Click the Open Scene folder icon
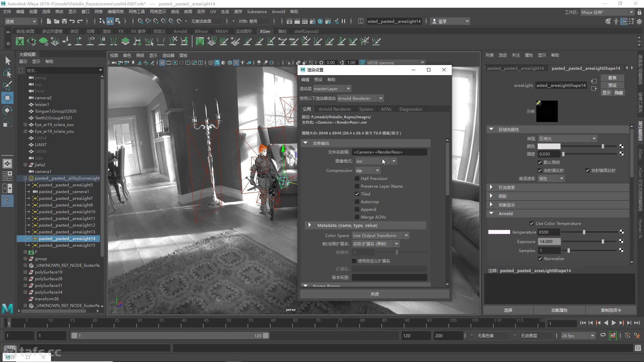 coord(57,21)
